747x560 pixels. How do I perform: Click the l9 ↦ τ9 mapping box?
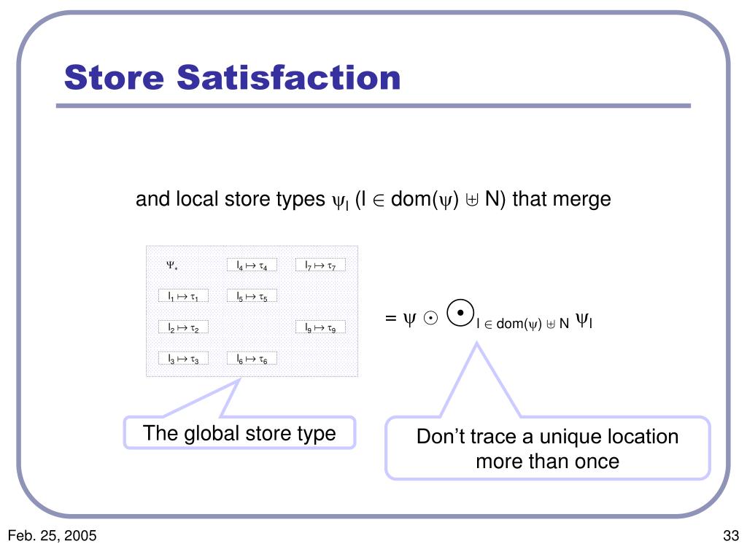click(x=320, y=327)
